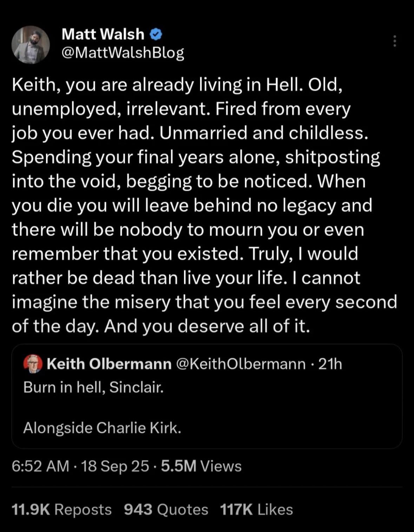
Task: Open the three-dot more options menu
Action: point(395,41)
